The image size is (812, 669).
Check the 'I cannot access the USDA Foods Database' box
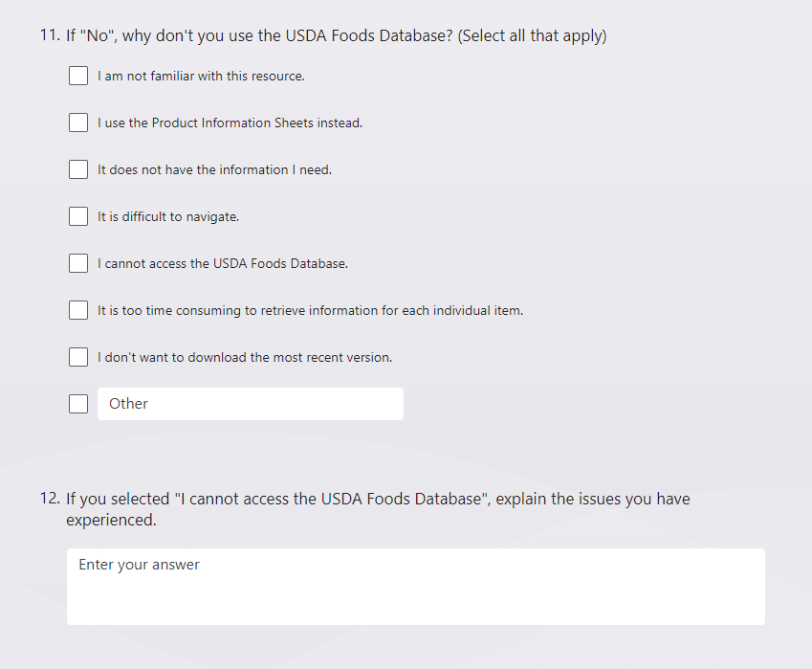coord(78,263)
